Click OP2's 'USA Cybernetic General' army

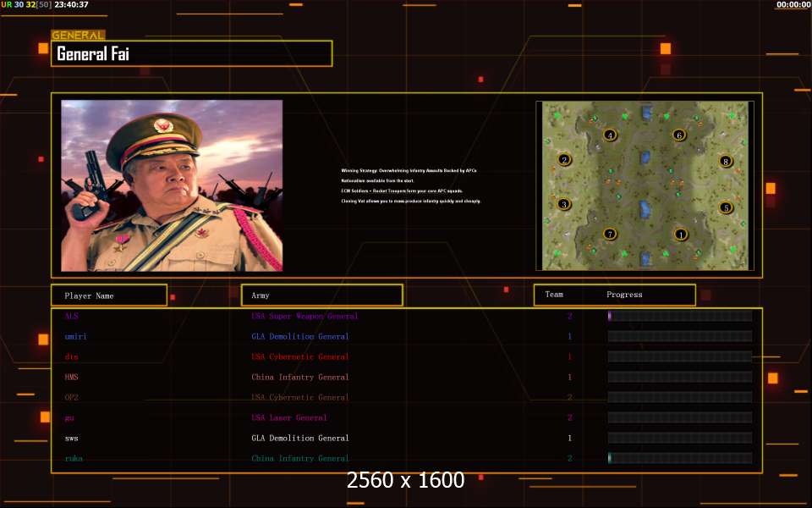[x=299, y=397]
